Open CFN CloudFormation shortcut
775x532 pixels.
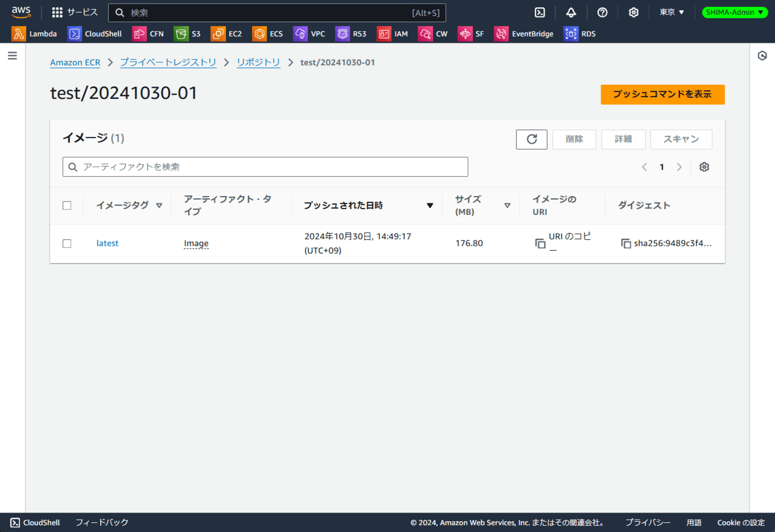coord(148,34)
